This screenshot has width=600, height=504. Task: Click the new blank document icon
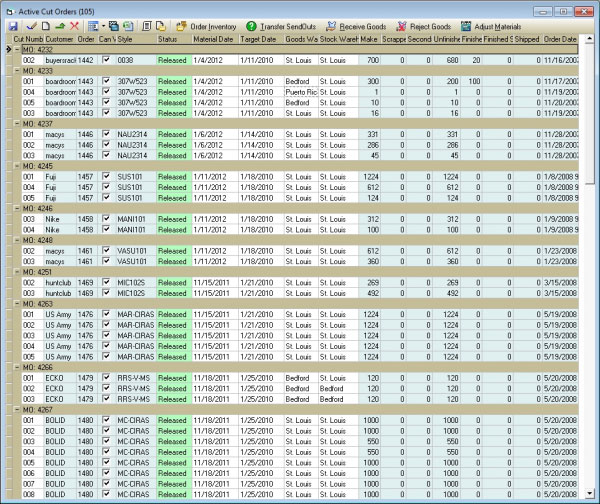[46, 24]
